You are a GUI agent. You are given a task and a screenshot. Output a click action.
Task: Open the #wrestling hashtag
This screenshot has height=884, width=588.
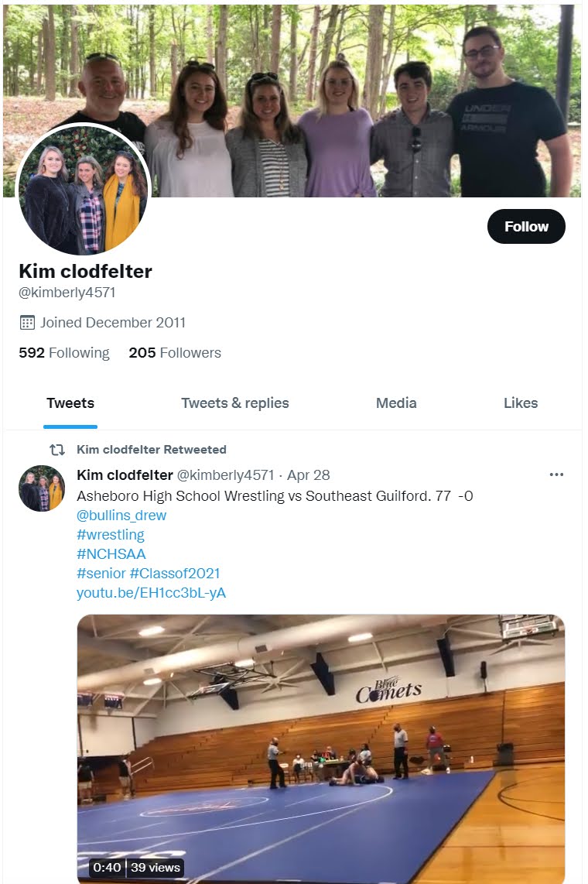(x=111, y=534)
